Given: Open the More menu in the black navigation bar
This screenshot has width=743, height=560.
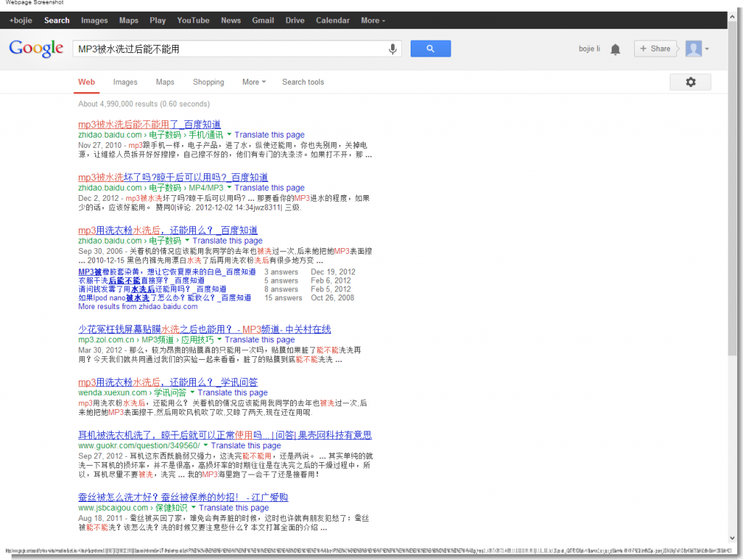Looking at the screenshot, I should [372, 20].
